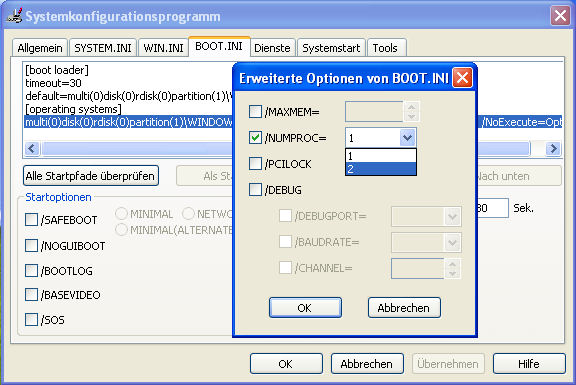Enable the /MAXMEM= checkbox
The image size is (576, 385).
point(255,112)
